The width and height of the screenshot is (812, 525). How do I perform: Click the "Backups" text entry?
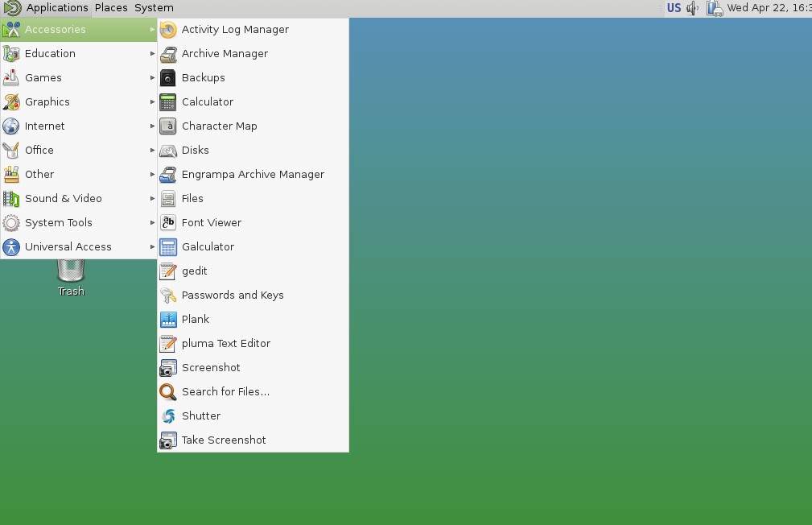pyautogui.click(x=203, y=78)
